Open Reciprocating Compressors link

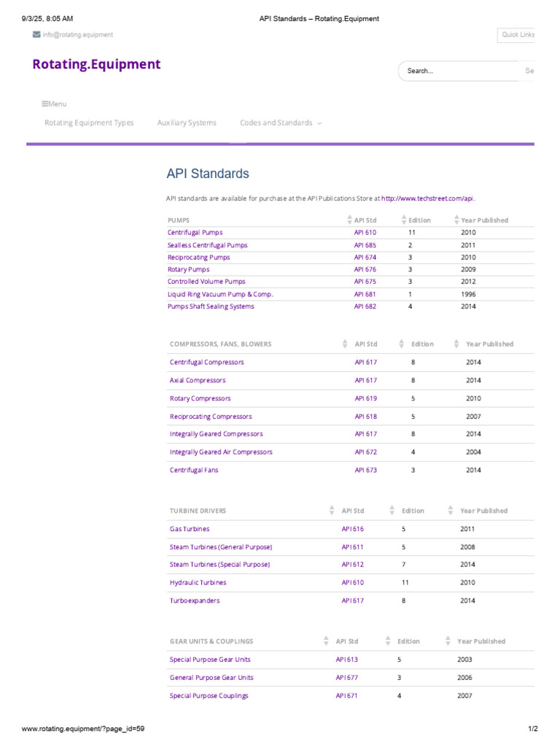[211, 417]
